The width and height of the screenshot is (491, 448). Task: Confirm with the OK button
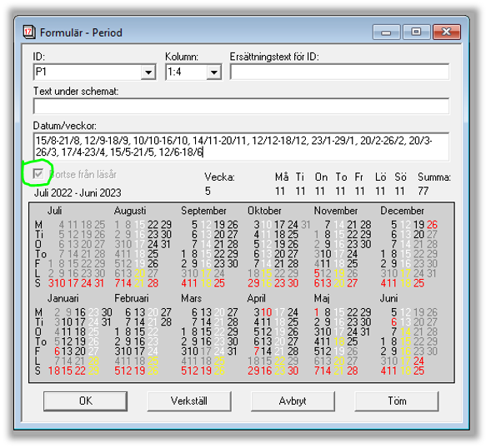[86, 401]
